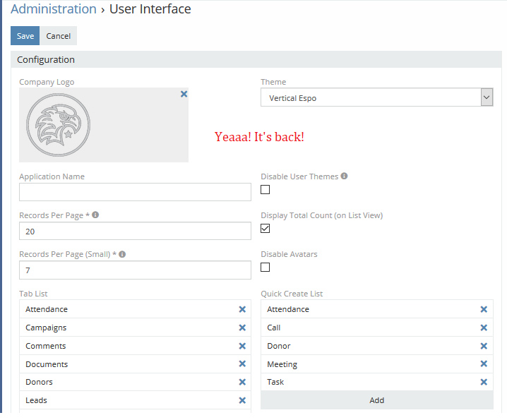
Task: Uncheck Display Total Count checkbox
Action: click(x=266, y=229)
